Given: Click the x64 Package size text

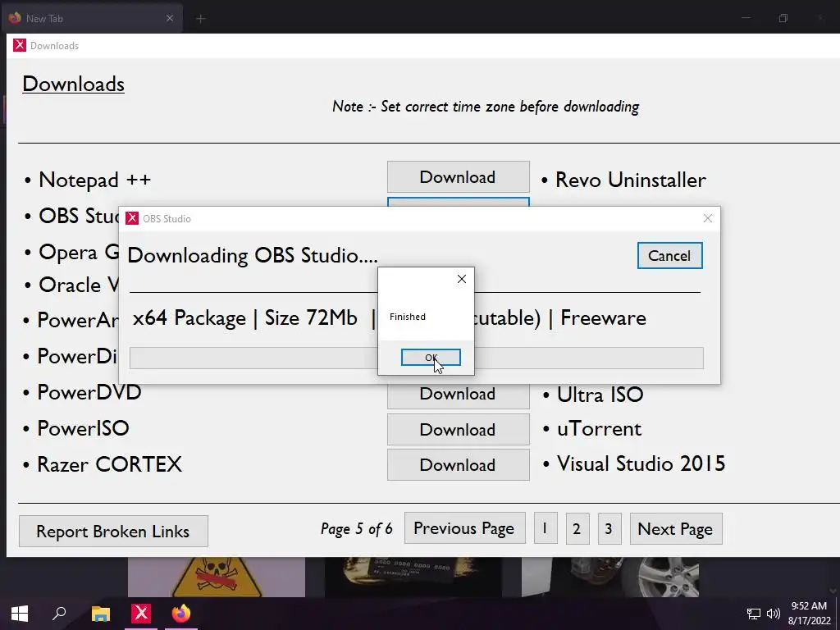Looking at the screenshot, I should (244, 317).
